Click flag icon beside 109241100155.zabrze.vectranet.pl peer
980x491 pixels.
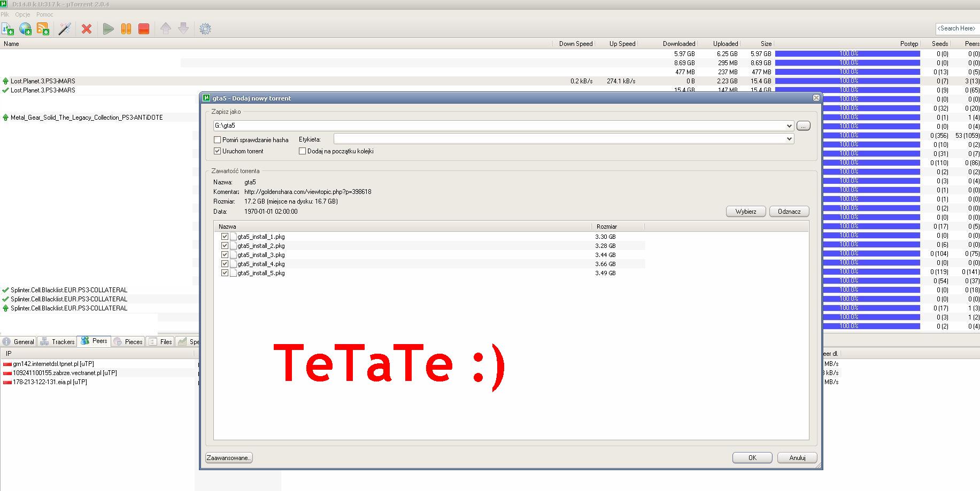click(7, 373)
